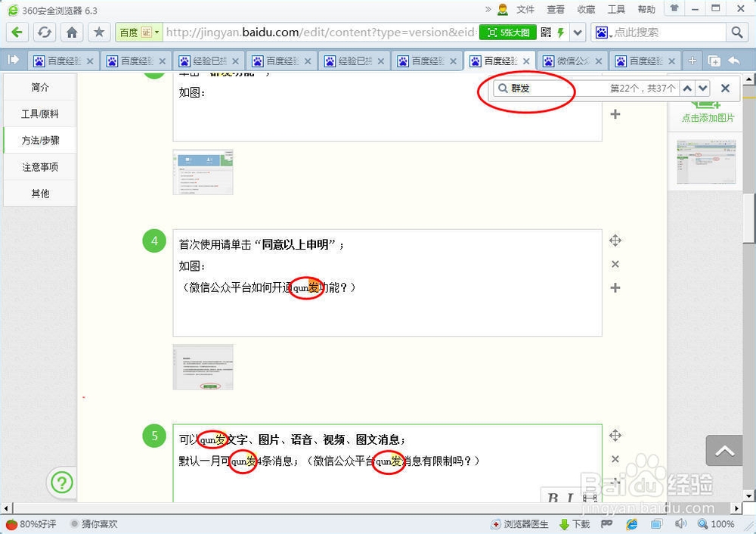This screenshot has height=534, width=756.
Task: Click the vertical scrollbar thumb
Action: click(x=748, y=218)
